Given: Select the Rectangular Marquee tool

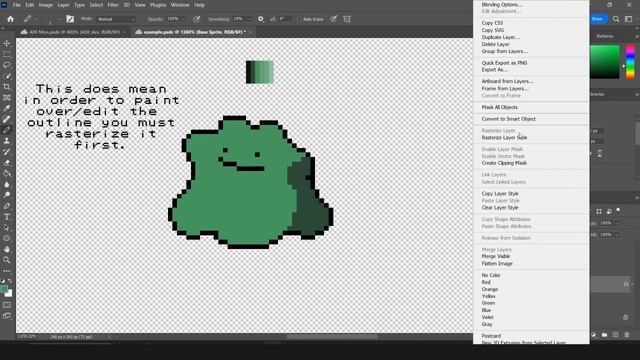Looking at the screenshot, I should (7, 54).
